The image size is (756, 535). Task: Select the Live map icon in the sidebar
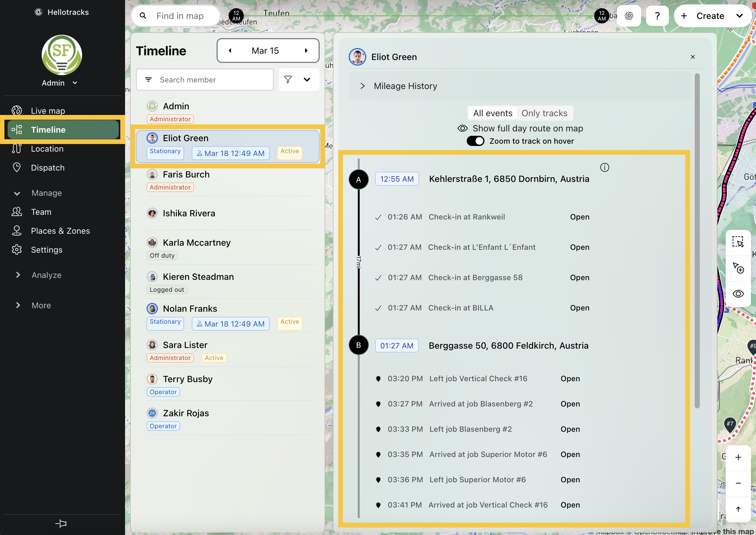(16, 110)
